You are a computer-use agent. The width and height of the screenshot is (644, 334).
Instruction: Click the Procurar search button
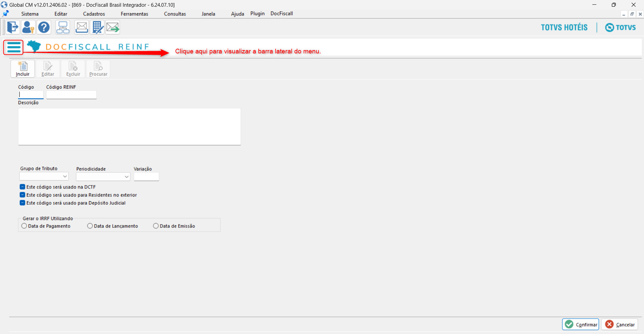[x=98, y=69]
